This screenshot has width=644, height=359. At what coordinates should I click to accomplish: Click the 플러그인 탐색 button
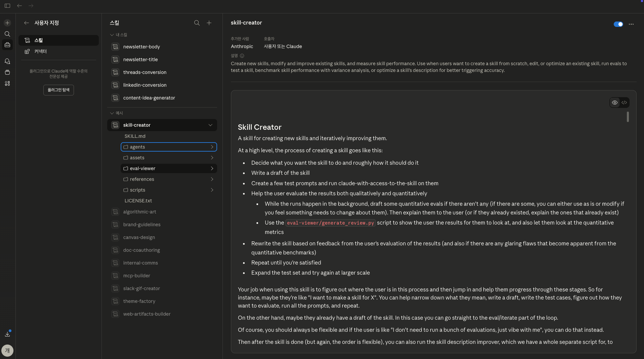point(58,90)
